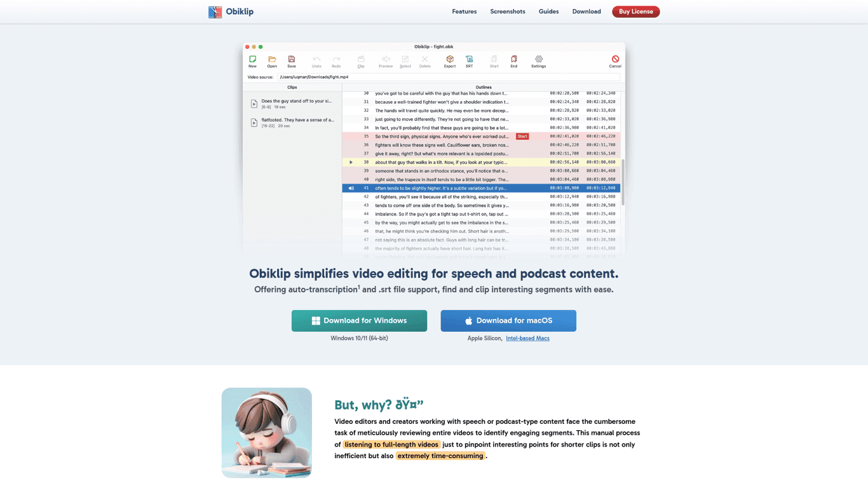Select outline row 44 'imbalance. So if the guy's got'

pos(482,214)
